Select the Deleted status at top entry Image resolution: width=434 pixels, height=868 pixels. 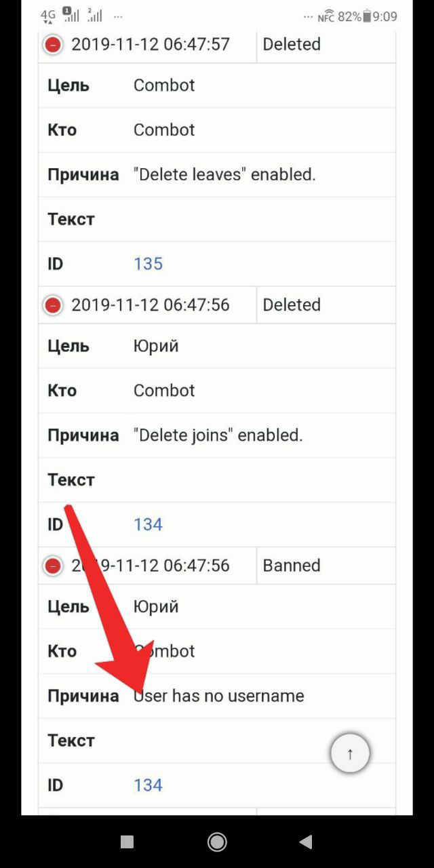(292, 44)
